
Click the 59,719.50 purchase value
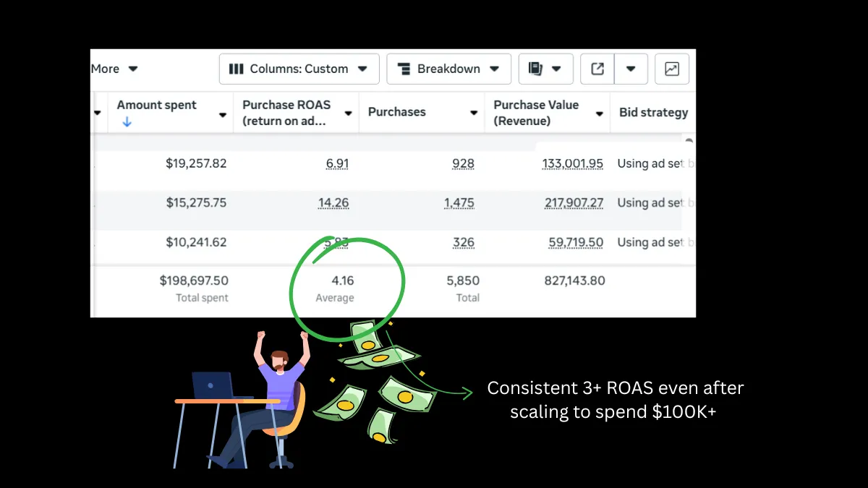click(x=576, y=242)
